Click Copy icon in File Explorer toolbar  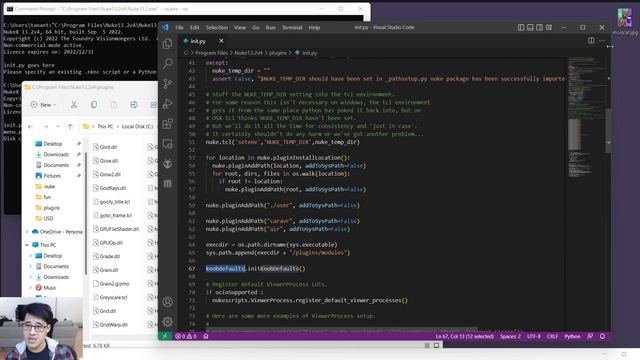point(94,104)
